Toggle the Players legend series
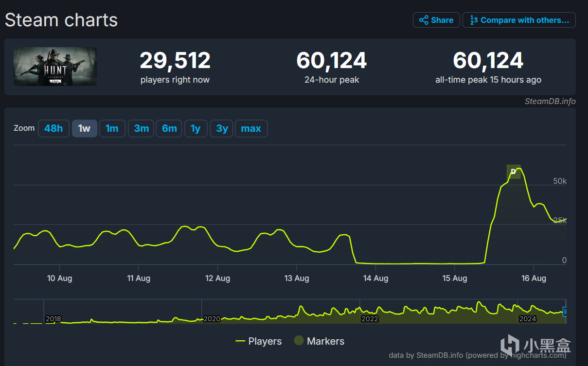This screenshot has width=588, height=366. 258,341
